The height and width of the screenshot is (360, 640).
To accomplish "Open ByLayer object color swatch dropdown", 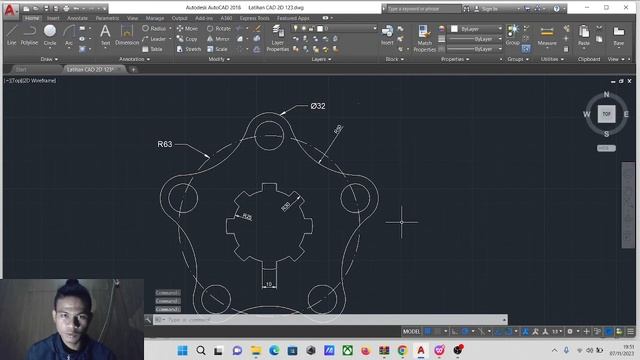I will click(x=476, y=29).
